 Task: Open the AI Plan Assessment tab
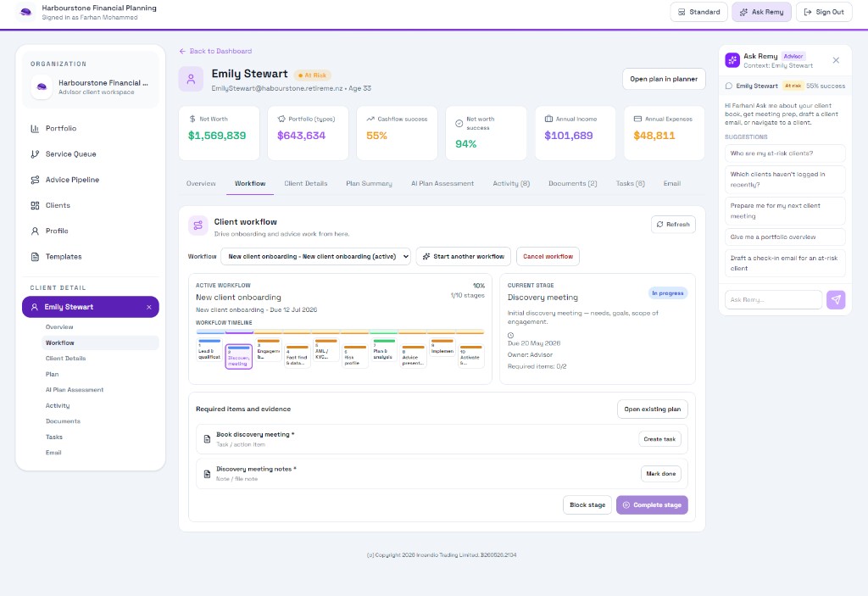(x=442, y=183)
